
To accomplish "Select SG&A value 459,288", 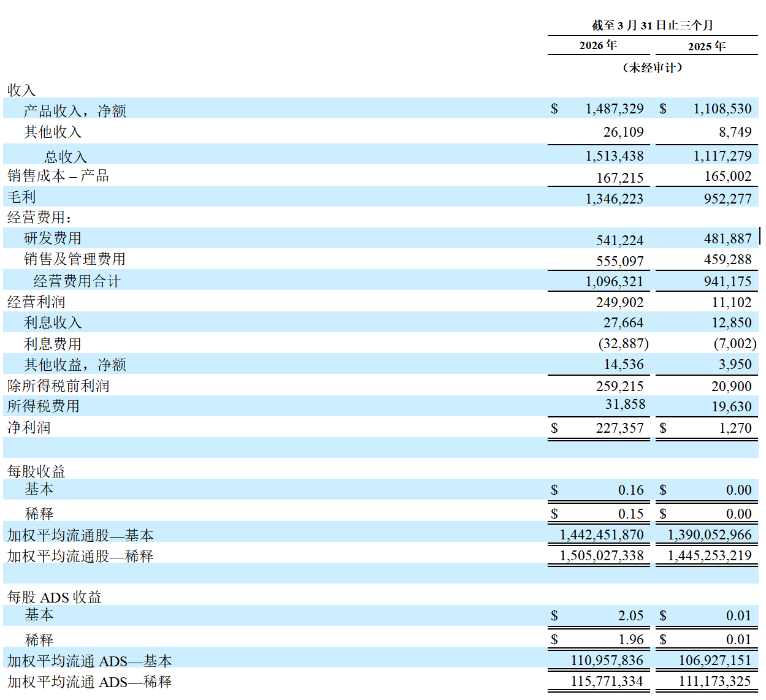I will pos(728,260).
